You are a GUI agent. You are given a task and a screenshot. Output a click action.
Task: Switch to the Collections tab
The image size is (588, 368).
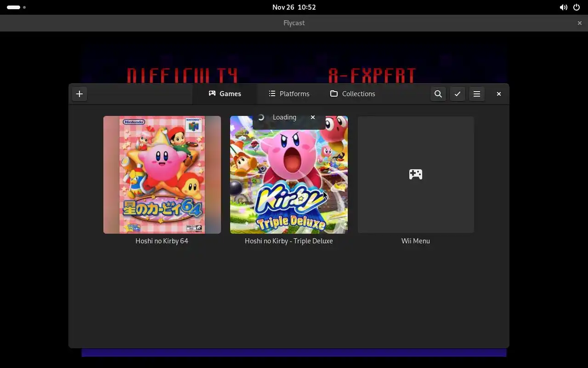(x=353, y=94)
